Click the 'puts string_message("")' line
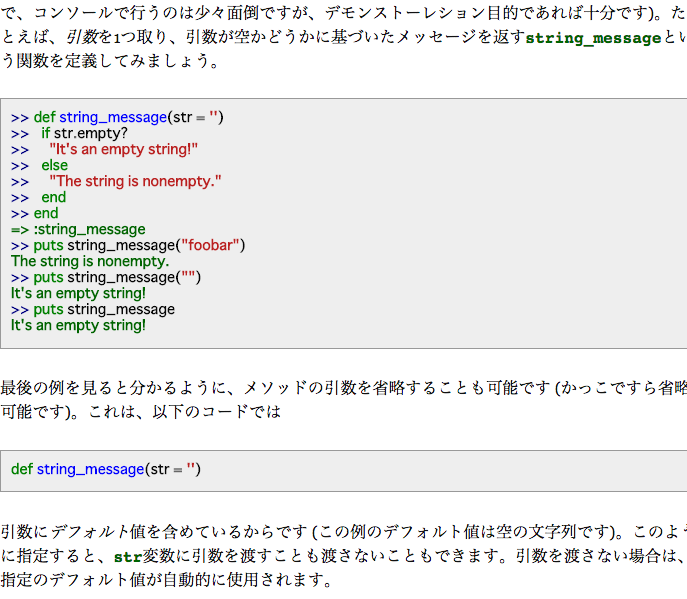Viewport: 687px width, 599px height. point(106,277)
